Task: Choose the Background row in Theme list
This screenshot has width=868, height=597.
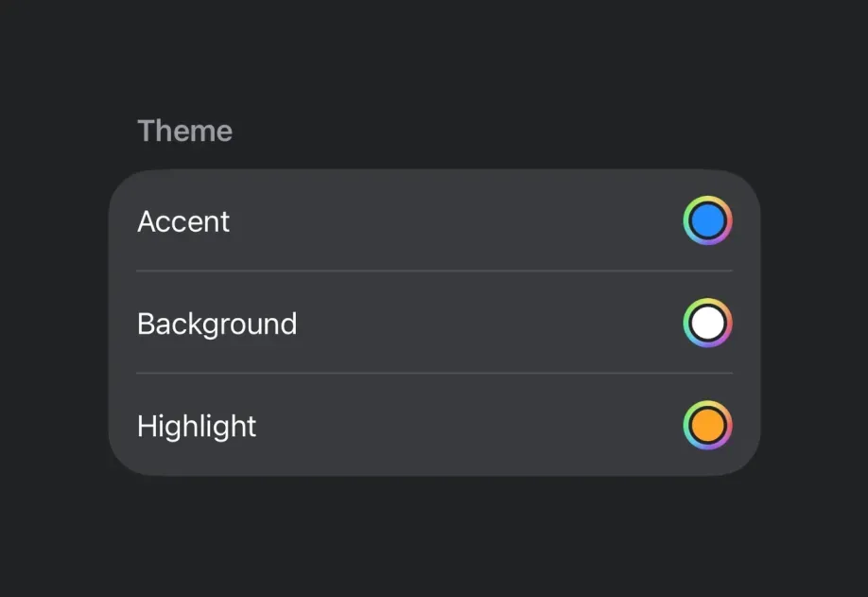Action: coord(435,323)
